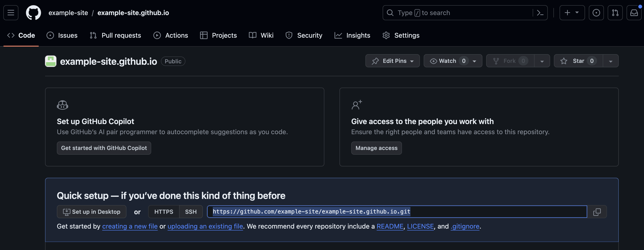Open your notifications inbox icon
The image size is (644, 250).
pyautogui.click(x=634, y=13)
